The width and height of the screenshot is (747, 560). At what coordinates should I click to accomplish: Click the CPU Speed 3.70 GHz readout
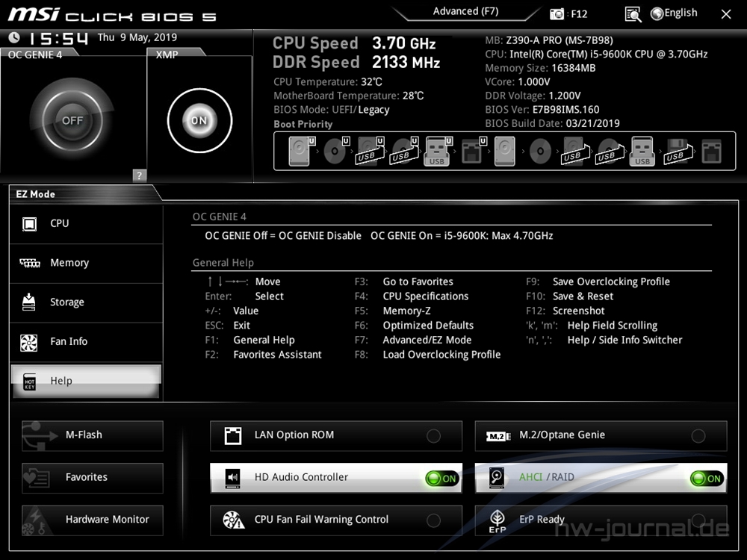(x=354, y=43)
